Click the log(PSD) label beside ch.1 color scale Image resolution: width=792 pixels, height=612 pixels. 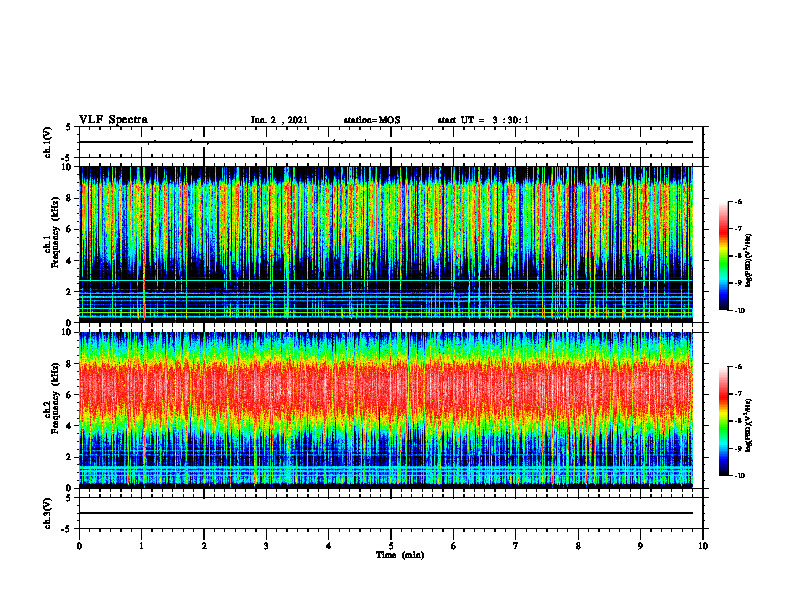(x=750, y=260)
